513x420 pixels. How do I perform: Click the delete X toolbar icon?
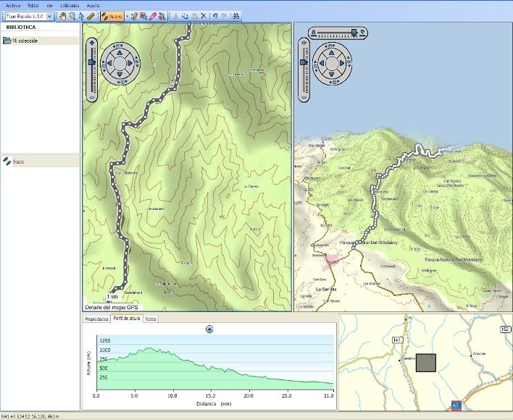[x=203, y=15]
